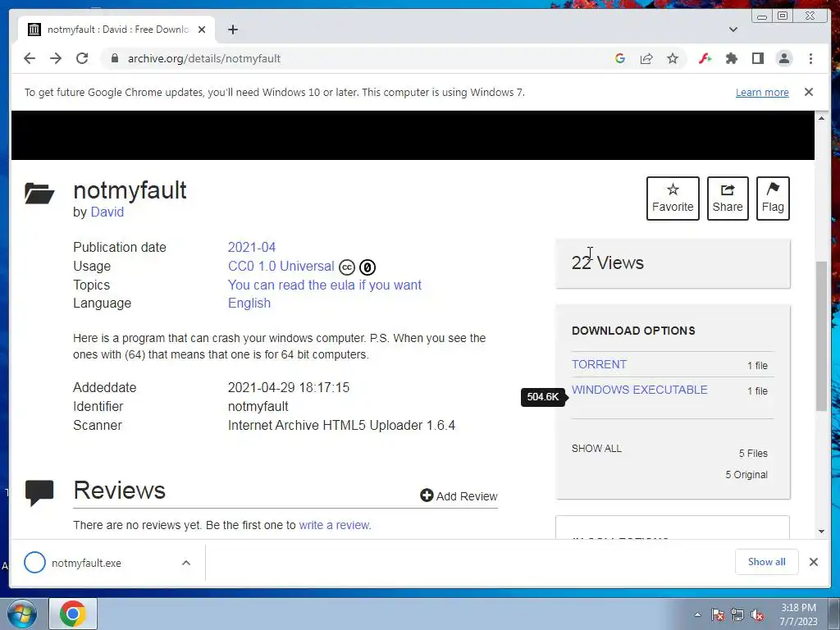The width and height of the screenshot is (840, 630).
Task: Download the TORRENT file
Action: 599,364
